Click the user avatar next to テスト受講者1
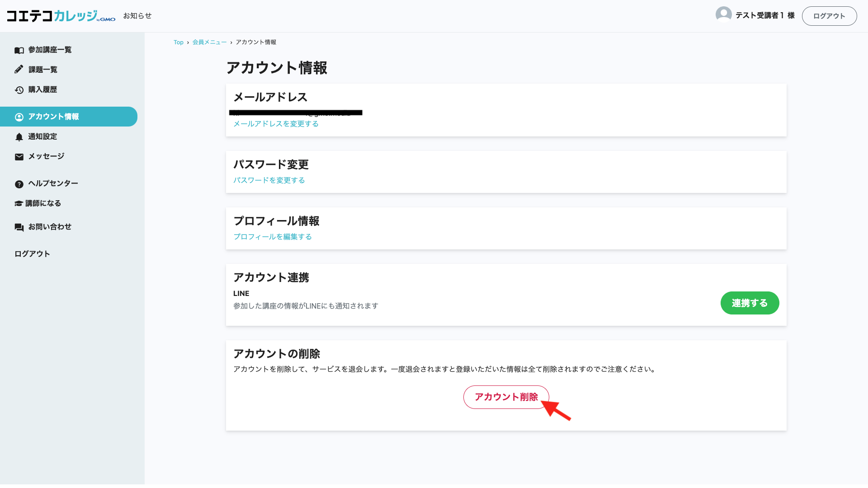Viewport: 868px width, 488px height. [x=723, y=14]
